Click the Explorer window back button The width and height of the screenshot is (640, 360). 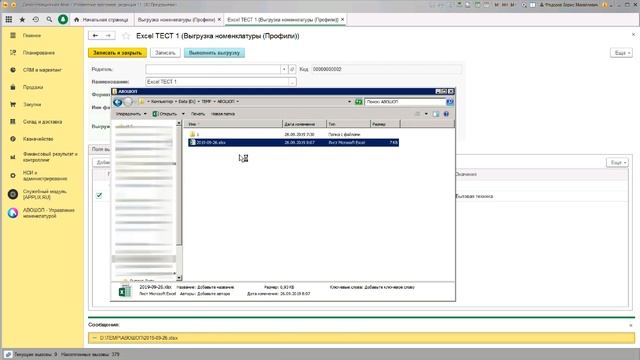[x=118, y=102]
